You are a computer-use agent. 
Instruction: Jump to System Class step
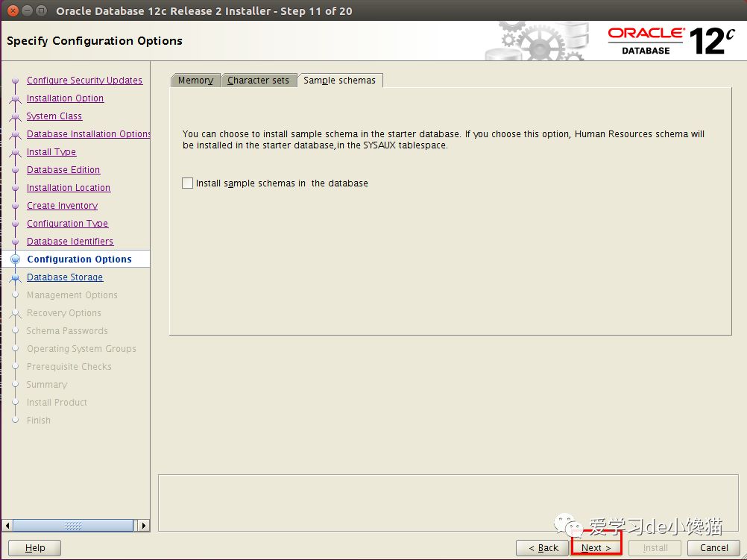(x=54, y=116)
